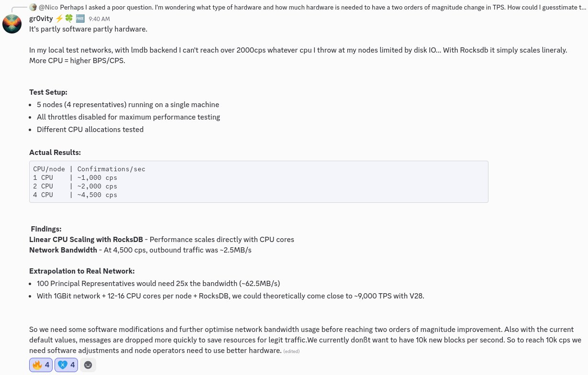The image size is (588, 375).
Task: Click the four-leaf clover emoji badge
Action: [x=69, y=19]
